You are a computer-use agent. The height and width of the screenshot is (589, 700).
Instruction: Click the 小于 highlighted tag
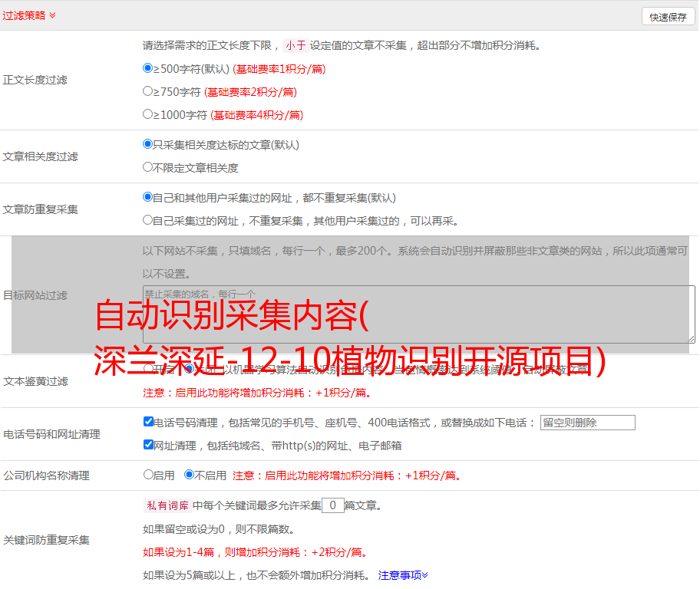coord(296,45)
